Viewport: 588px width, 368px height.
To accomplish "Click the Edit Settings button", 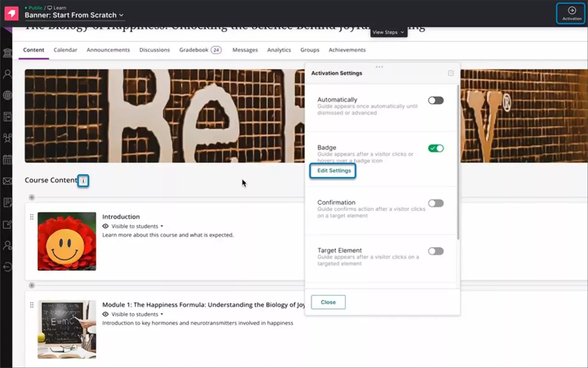I will 333,170.
